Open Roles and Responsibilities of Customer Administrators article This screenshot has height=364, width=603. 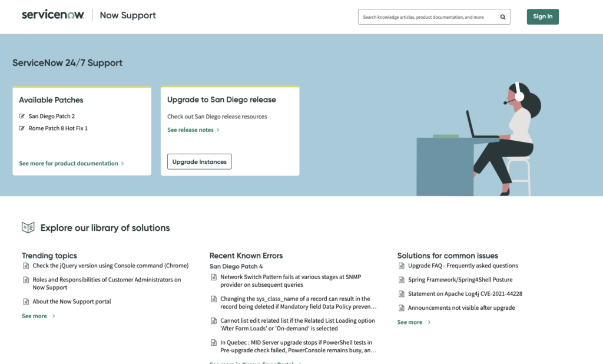pyautogui.click(x=107, y=283)
